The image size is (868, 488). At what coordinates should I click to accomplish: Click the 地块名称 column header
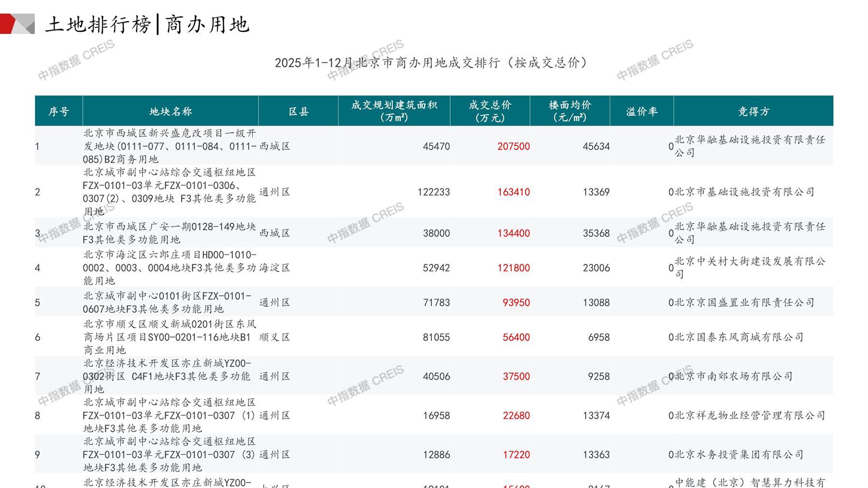(171, 112)
